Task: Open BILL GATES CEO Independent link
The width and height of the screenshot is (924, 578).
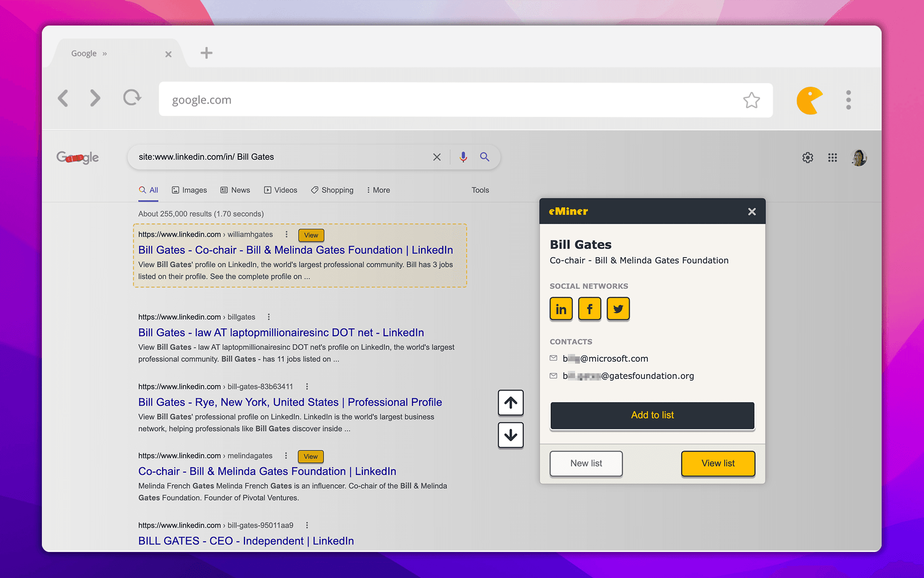Action: [x=246, y=541]
